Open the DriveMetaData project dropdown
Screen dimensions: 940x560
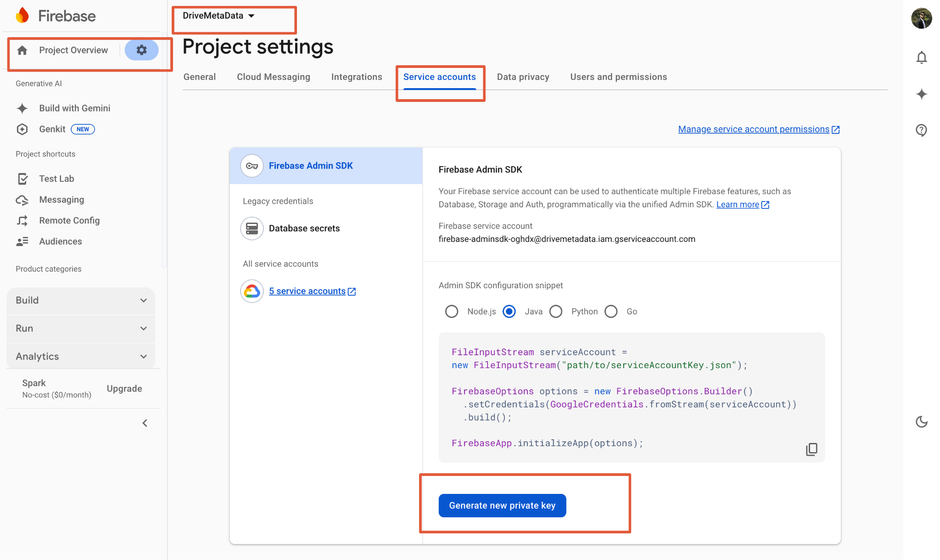coord(219,16)
